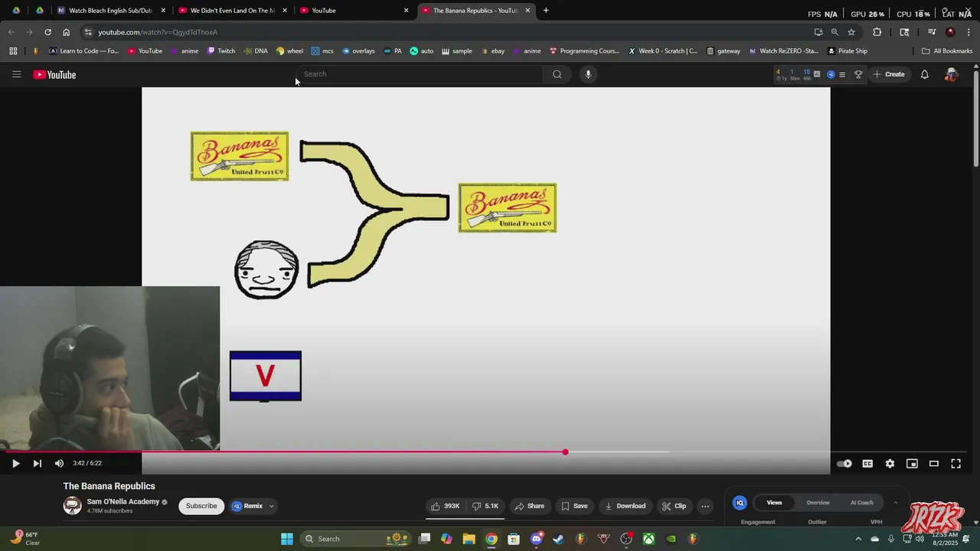Click the red progress bar scrubber
Image resolution: width=980 pixels, height=551 pixels.
coord(565,452)
